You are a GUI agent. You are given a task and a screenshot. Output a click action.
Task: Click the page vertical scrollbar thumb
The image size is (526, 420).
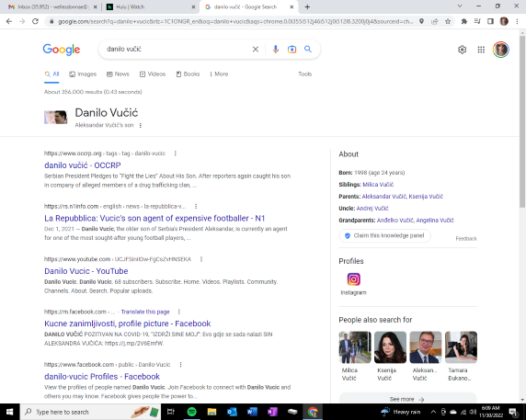point(522,120)
